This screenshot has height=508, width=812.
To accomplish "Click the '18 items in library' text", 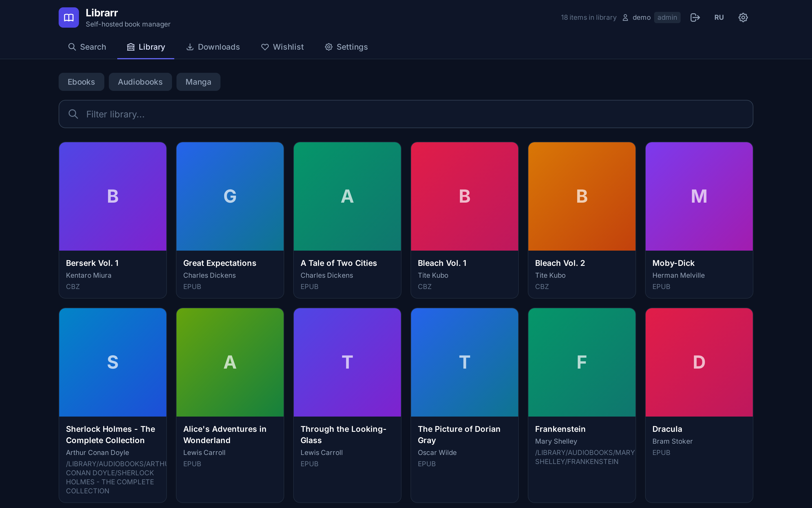I will pyautogui.click(x=588, y=17).
